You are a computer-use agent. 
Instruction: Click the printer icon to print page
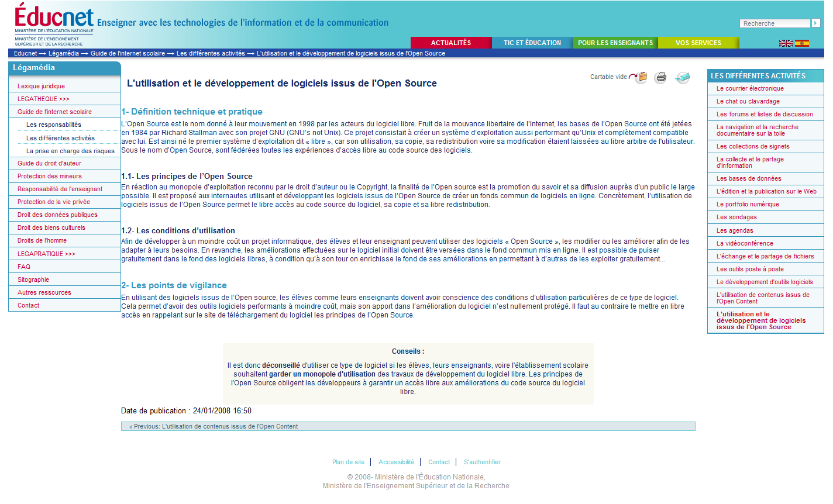[x=660, y=77]
